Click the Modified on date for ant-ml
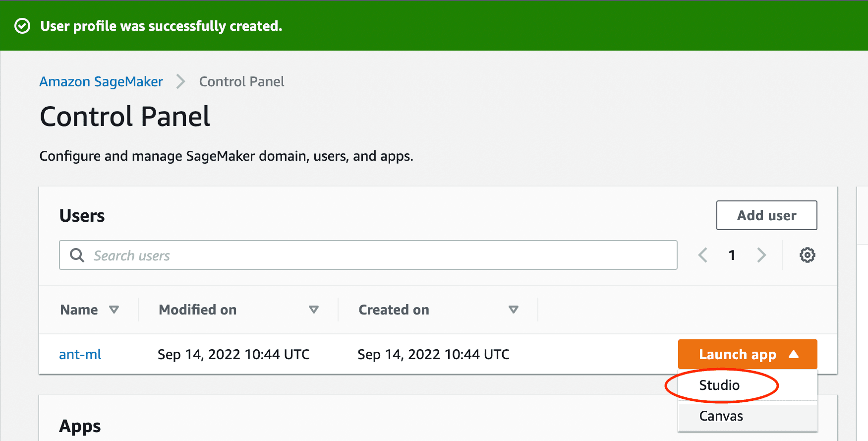Screen dimensions: 868x441 click(x=233, y=354)
